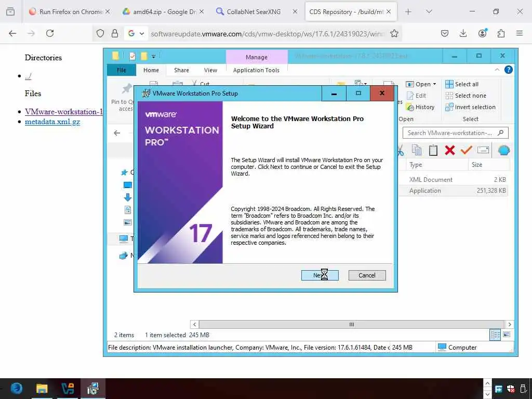The image size is (532, 399).
Task: Open a new Firefox tab
Action: point(408,12)
